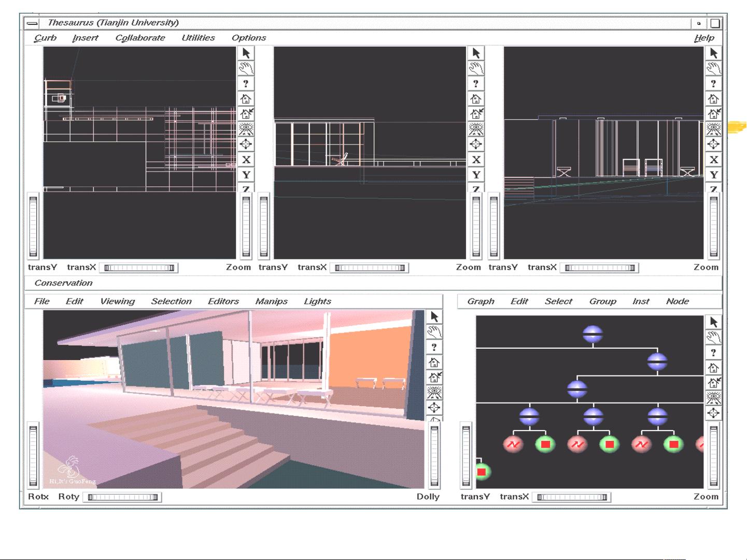Viewport: 747px width, 560px height.
Task: Click the Y axis button in top-middle viewer
Action: 476,175
